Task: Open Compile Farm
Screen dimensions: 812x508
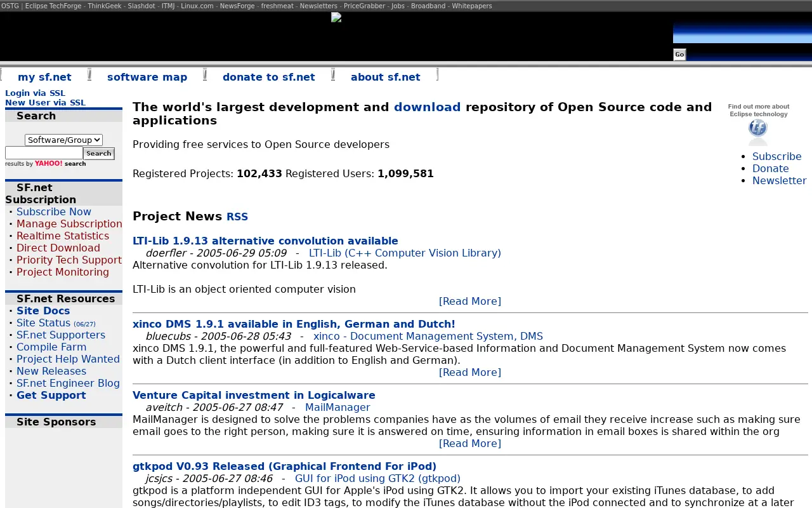Action: [x=51, y=347]
